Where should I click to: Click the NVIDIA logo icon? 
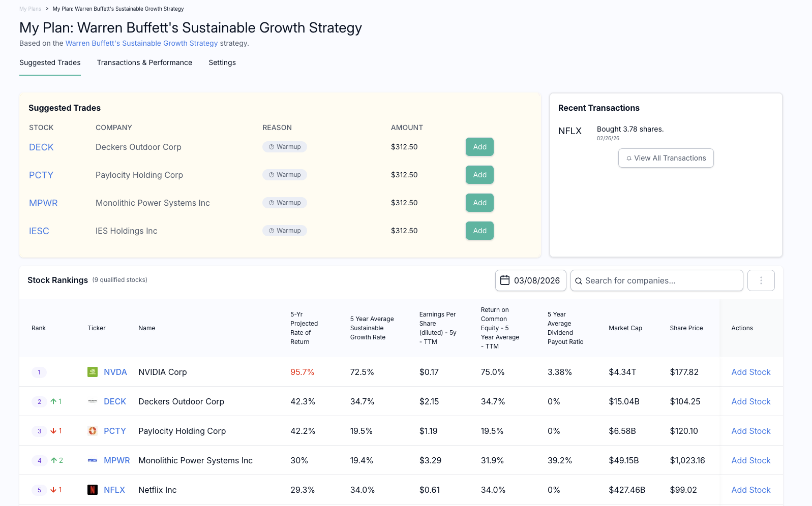(93, 372)
